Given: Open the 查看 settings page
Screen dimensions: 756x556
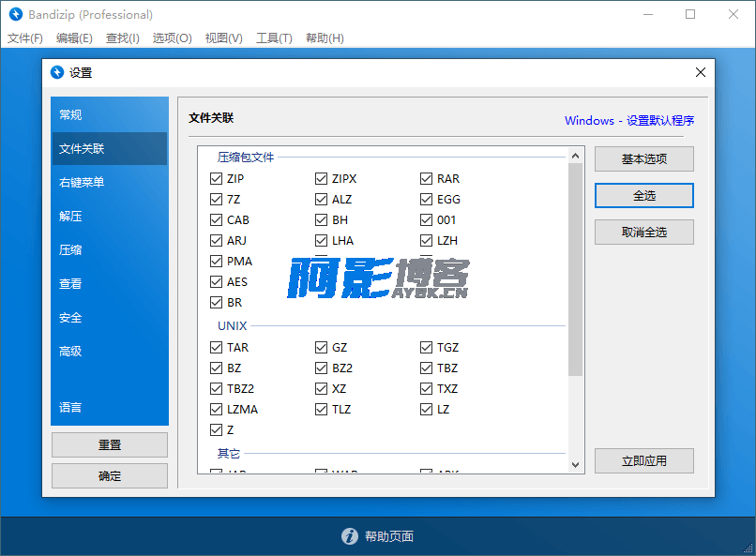Looking at the screenshot, I should coord(110,283).
